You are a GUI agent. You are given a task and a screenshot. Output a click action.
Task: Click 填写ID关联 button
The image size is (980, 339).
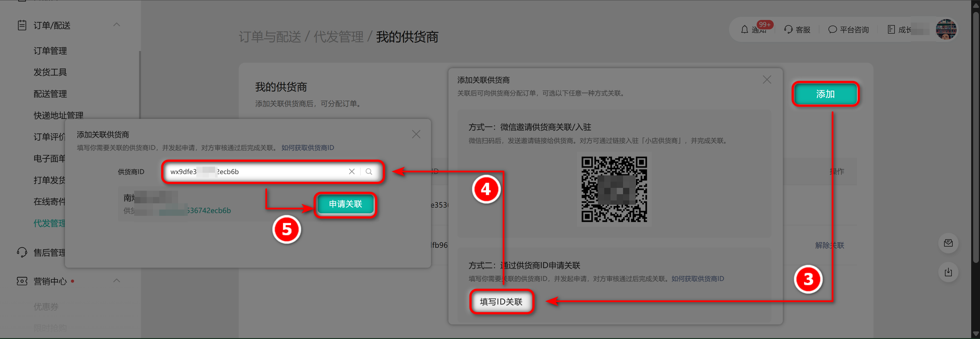(501, 302)
